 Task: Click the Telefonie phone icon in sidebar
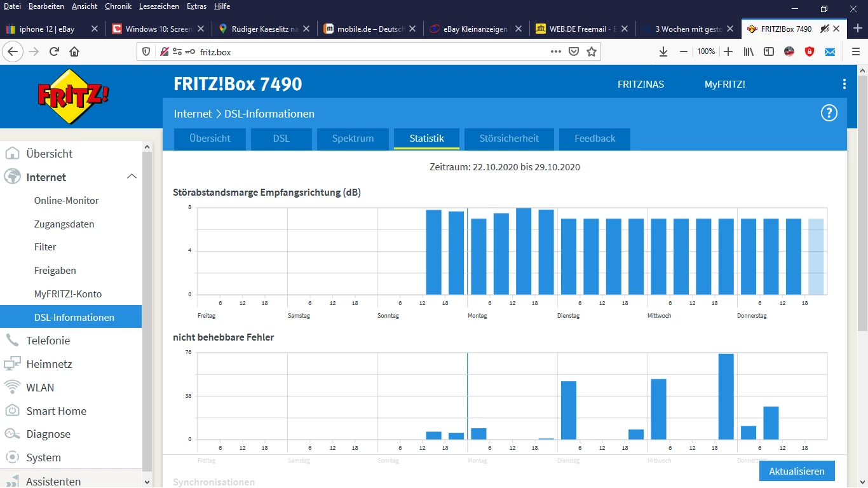[12, 341]
